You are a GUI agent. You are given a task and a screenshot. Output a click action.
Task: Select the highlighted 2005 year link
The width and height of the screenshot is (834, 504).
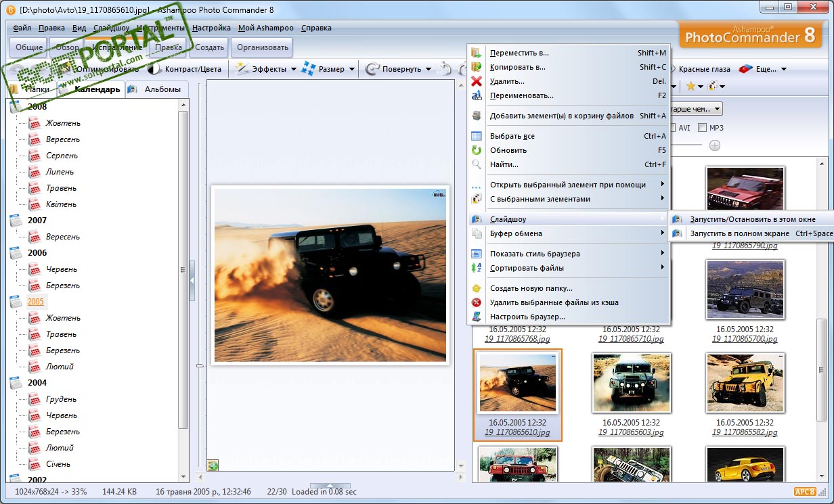point(36,302)
